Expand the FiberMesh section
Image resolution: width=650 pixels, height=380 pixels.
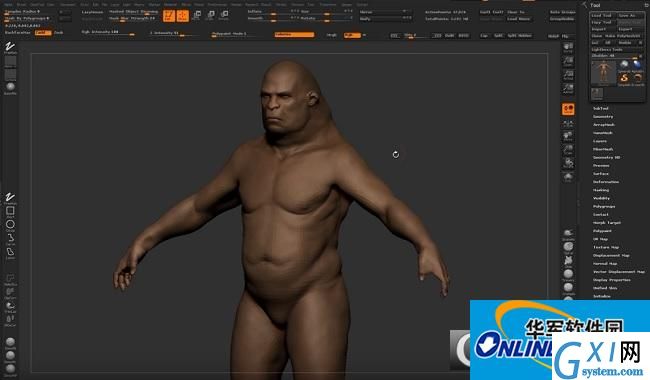(x=603, y=149)
